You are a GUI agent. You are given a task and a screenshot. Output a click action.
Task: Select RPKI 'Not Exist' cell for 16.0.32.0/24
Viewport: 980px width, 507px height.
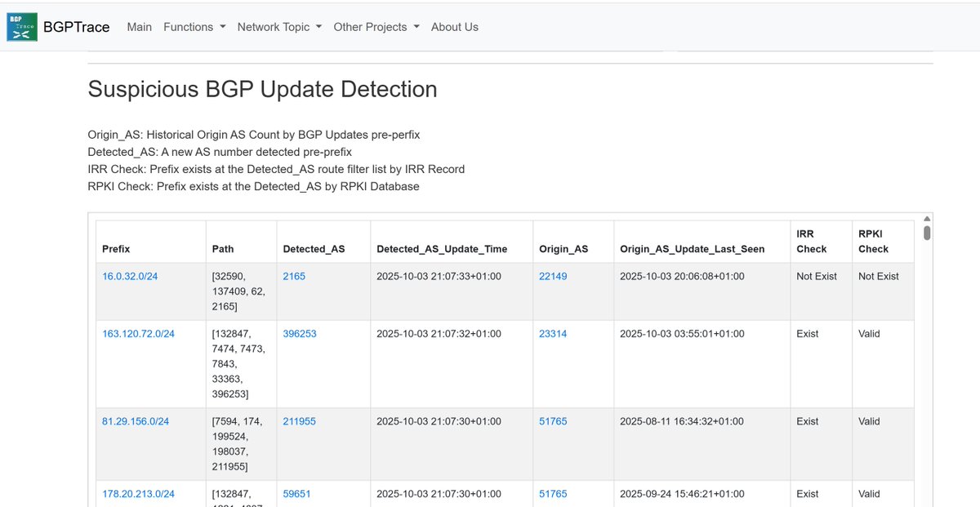884,291
